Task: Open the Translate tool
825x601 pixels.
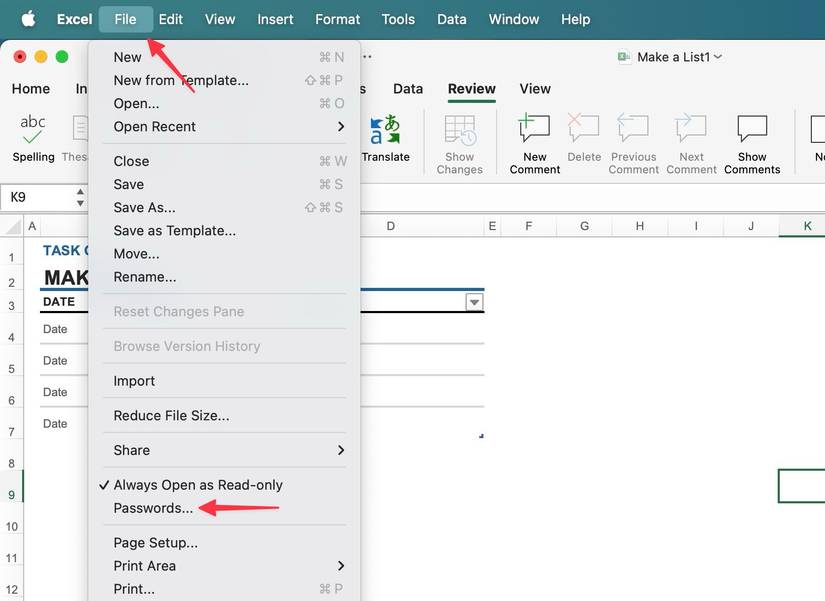Action: [387, 140]
